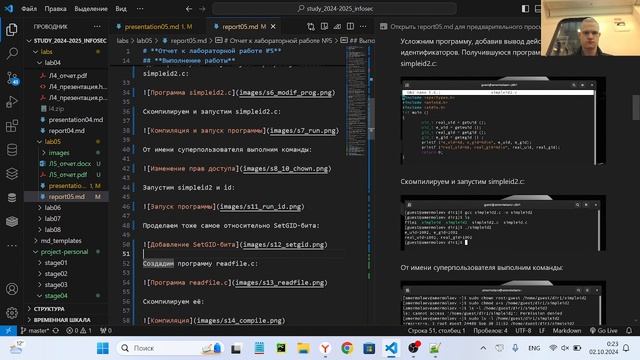
Task: Open preview to the side icon
Action: pos(324,27)
